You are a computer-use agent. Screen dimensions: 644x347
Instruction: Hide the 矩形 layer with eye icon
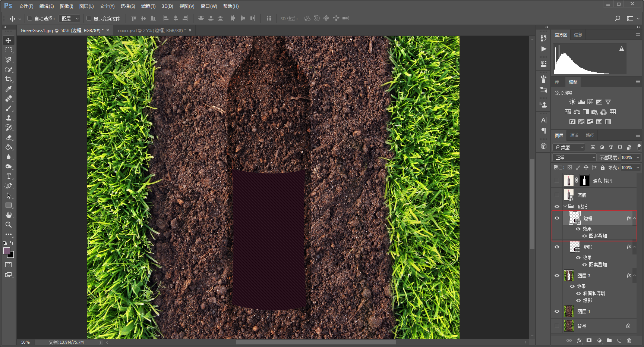click(x=557, y=247)
